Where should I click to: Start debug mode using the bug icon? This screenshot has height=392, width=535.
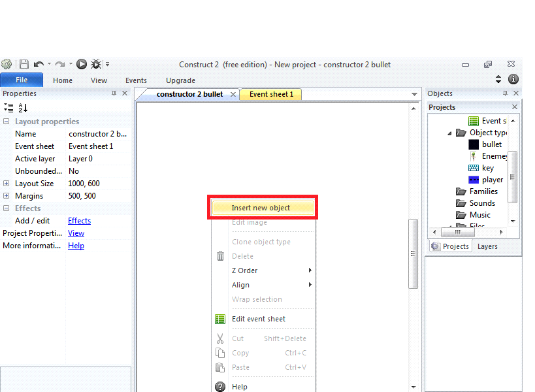pyautogui.click(x=95, y=64)
